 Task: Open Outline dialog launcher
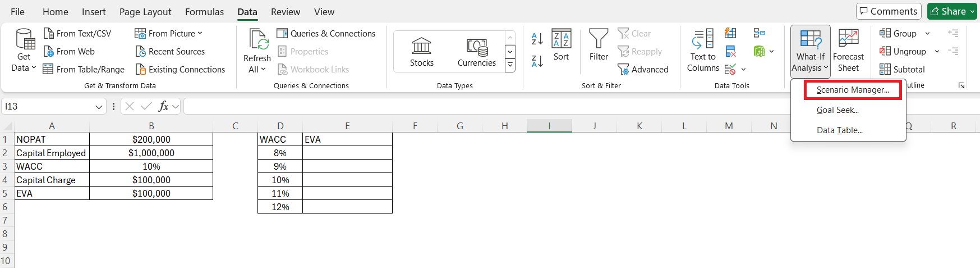(961, 85)
